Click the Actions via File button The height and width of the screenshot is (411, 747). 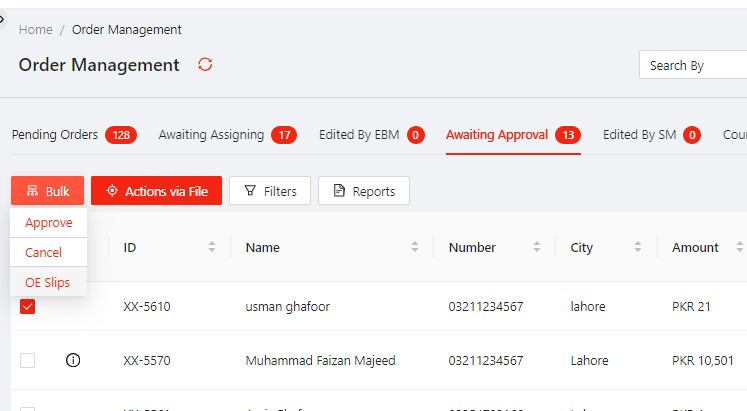pyautogui.click(x=156, y=191)
